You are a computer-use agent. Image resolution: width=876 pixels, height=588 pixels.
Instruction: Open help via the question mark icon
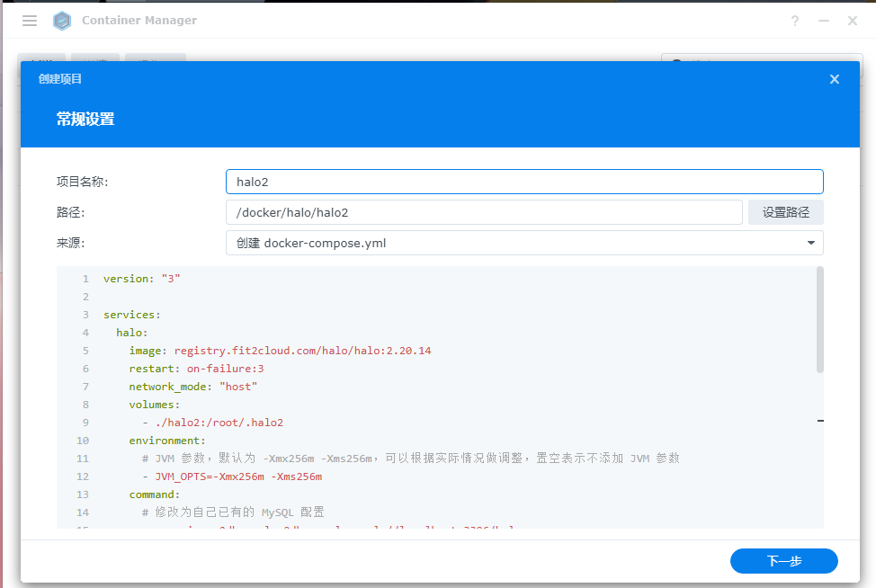795,21
